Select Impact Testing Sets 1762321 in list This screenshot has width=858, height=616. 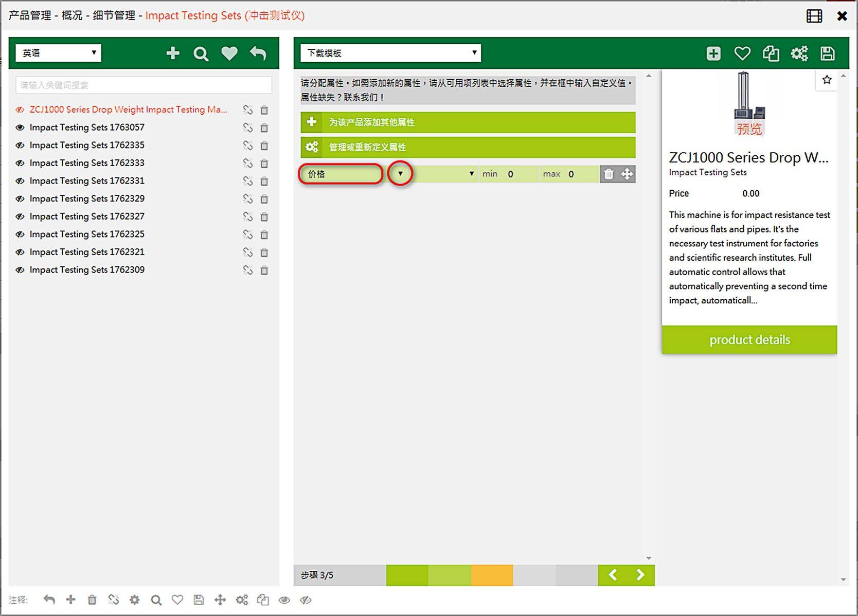pyautogui.click(x=87, y=252)
